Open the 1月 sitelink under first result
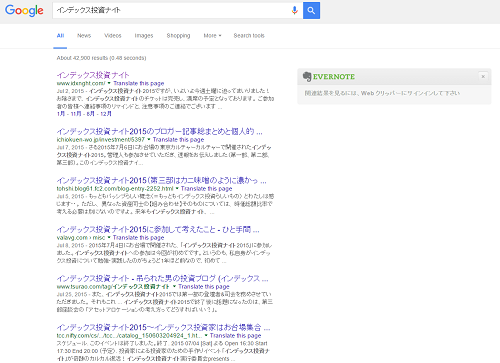 tap(61, 114)
